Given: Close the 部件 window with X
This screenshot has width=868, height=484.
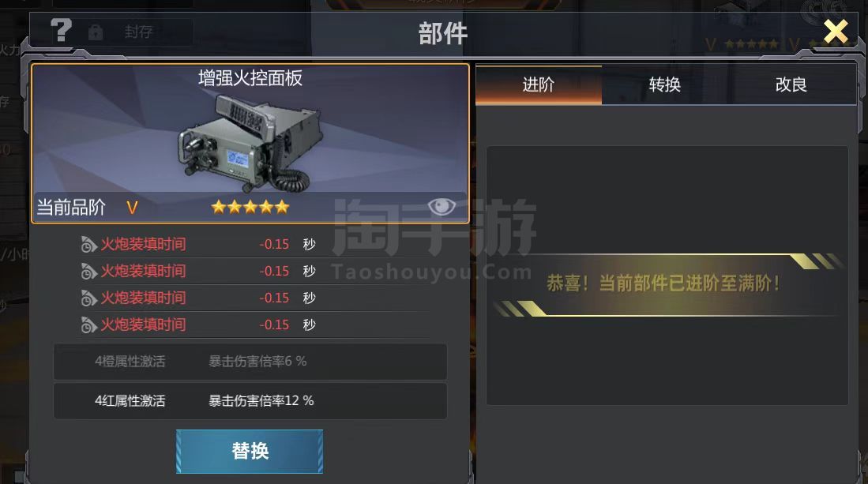Looking at the screenshot, I should [836, 31].
